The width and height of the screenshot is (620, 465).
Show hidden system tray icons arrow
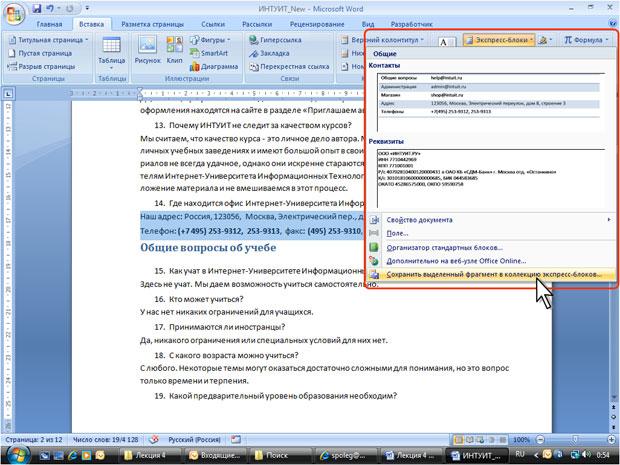536,455
